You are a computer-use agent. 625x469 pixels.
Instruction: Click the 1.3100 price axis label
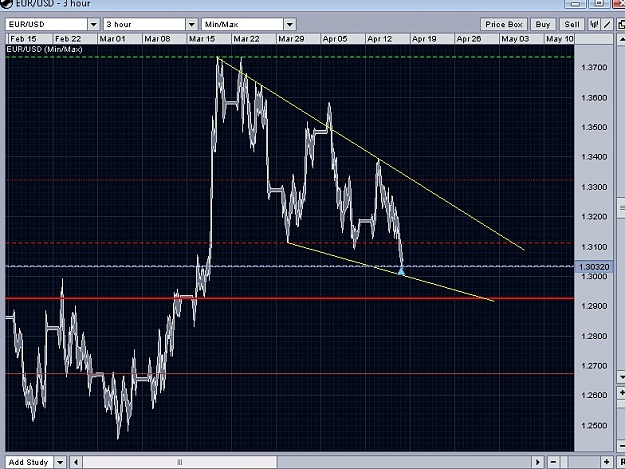click(x=594, y=247)
